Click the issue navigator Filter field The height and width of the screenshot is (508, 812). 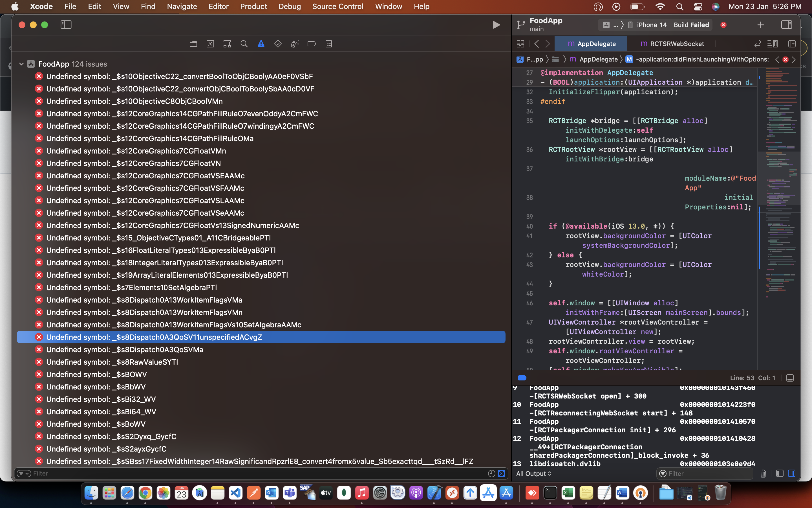258,473
